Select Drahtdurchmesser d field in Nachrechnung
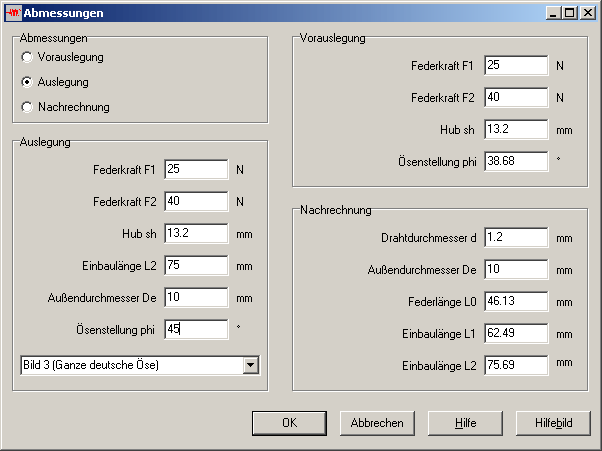Image resolution: width=602 pixels, height=451 pixels. [516, 238]
